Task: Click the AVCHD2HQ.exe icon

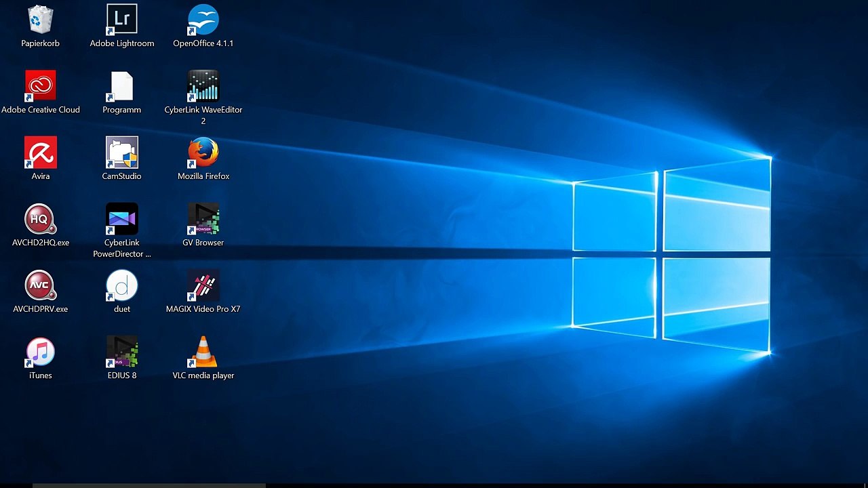Action: coord(41,219)
